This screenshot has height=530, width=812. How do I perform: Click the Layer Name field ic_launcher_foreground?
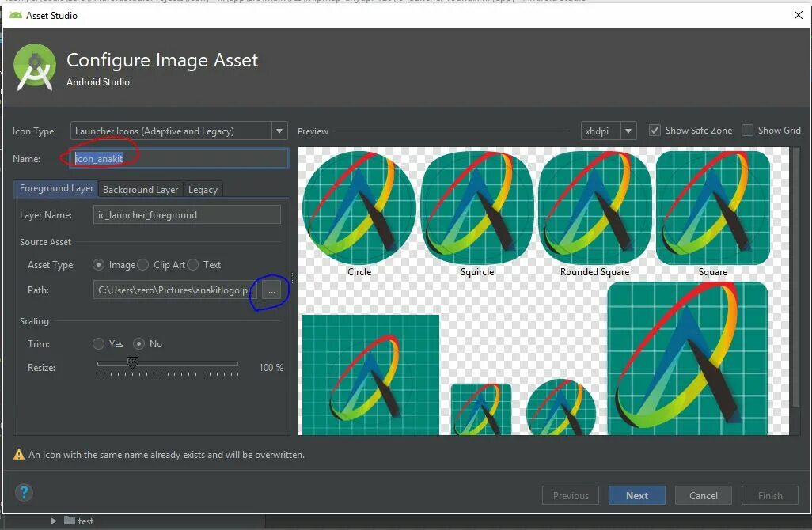tap(187, 215)
